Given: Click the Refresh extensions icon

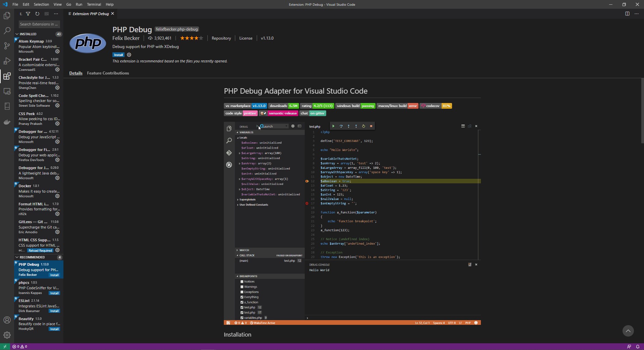Looking at the screenshot, I should tap(37, 14).
